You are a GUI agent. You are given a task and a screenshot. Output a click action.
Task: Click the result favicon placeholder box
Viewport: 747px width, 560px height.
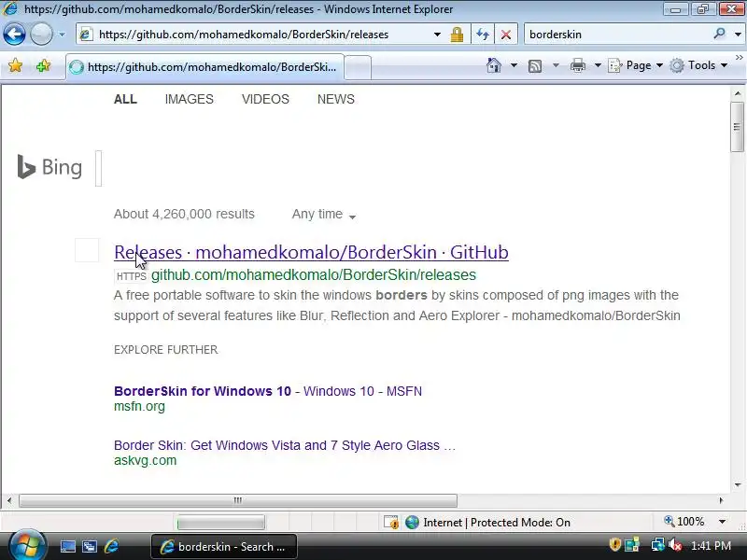tap(87, 250)
